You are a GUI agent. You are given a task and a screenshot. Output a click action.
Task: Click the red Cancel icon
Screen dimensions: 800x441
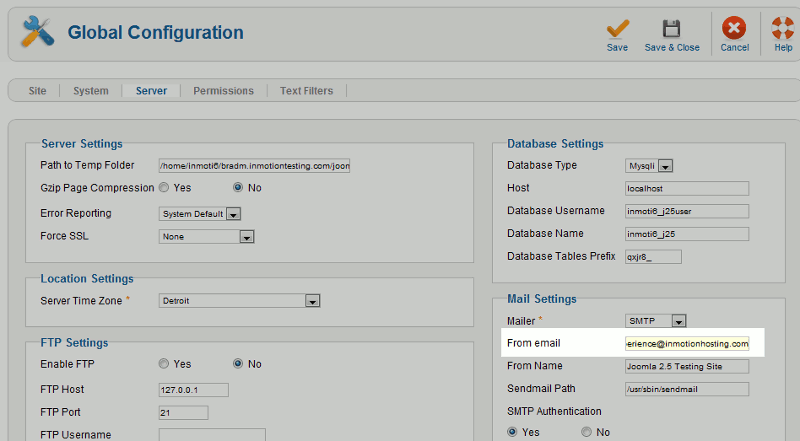(734, 29)
